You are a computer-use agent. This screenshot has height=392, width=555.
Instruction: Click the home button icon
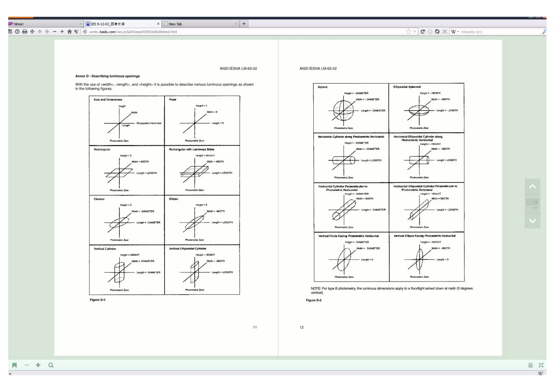point(69,32)
